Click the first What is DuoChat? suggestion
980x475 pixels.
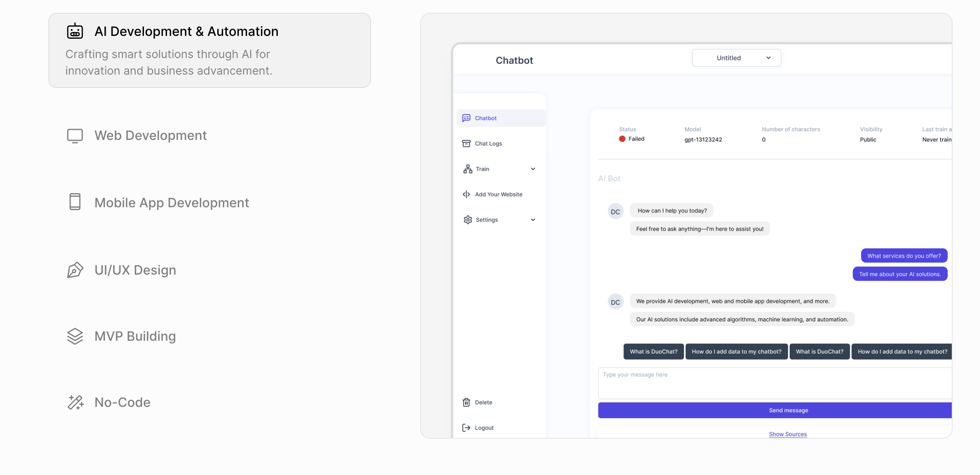[653, 352]
